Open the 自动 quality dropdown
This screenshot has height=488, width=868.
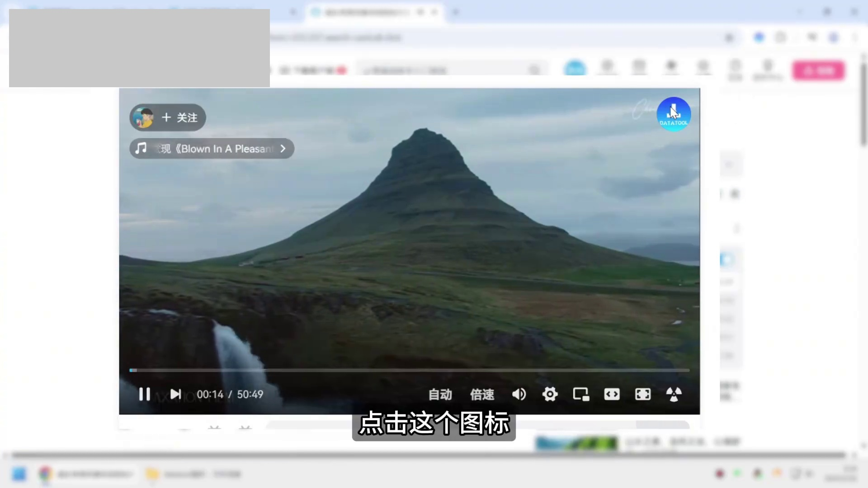pos(440,394)
